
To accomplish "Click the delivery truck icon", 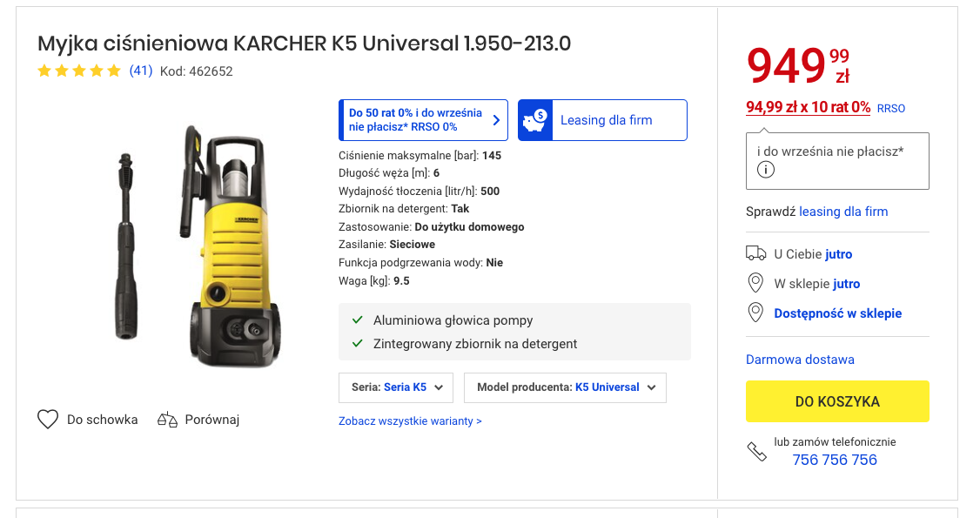I will click(756, 254).
